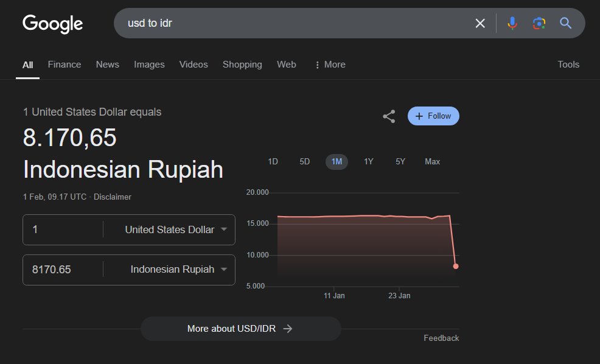
Task: Clear the search box with the X icon
Action: [x=480, y=23]
